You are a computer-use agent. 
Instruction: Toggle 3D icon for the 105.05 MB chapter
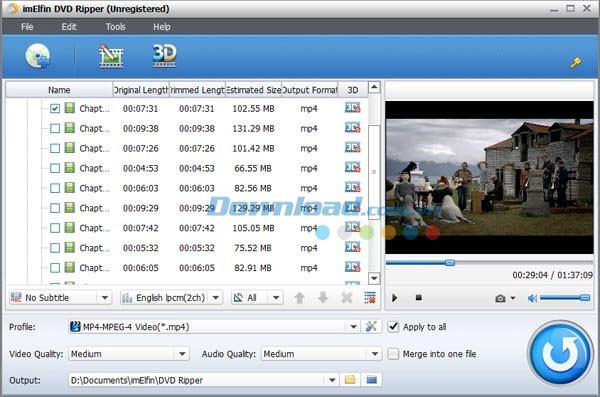[x=352, y=227]
